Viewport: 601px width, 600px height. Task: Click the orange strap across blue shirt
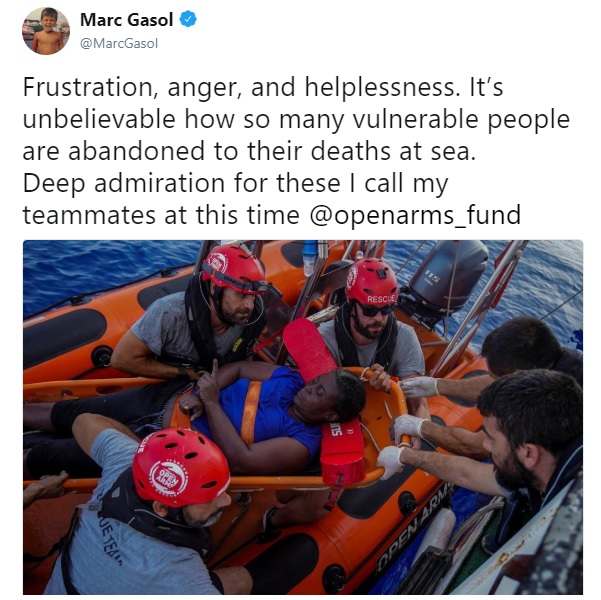point(251,412)
